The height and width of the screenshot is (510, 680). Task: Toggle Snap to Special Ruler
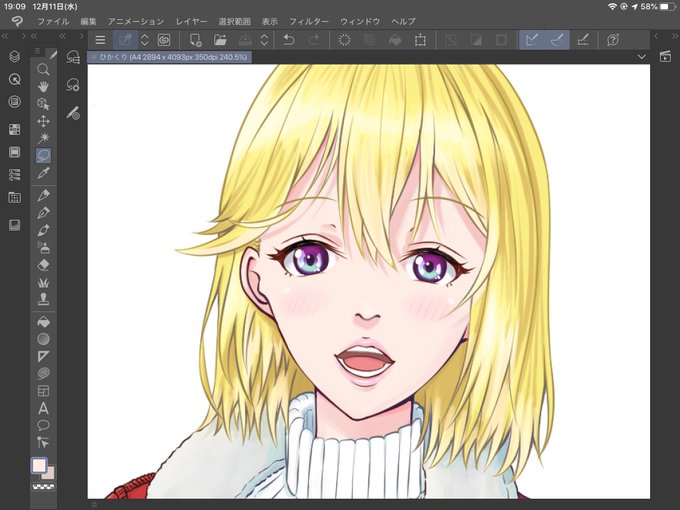pos(557,40)
